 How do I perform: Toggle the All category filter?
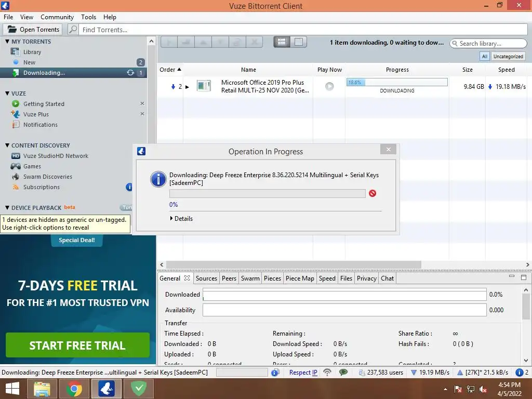click(485, 56)
